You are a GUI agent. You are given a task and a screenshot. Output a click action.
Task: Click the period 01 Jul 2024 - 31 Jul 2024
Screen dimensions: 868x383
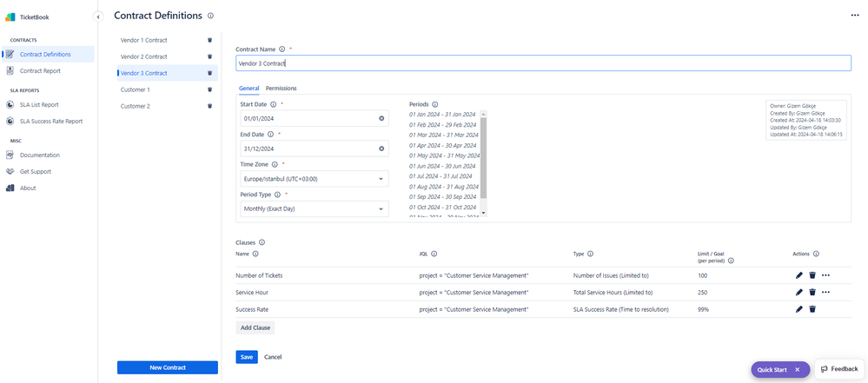[441, 176]
